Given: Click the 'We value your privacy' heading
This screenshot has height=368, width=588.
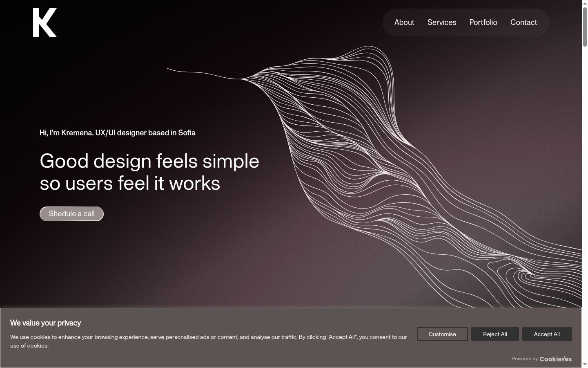Looking at the screenshot, I should click(46, 323).
